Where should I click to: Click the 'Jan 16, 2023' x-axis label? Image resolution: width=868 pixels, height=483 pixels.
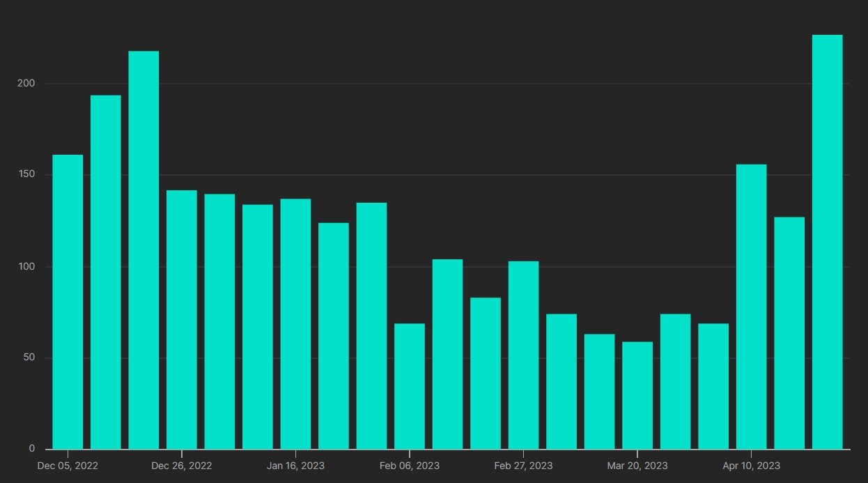[x=295, y=466]
